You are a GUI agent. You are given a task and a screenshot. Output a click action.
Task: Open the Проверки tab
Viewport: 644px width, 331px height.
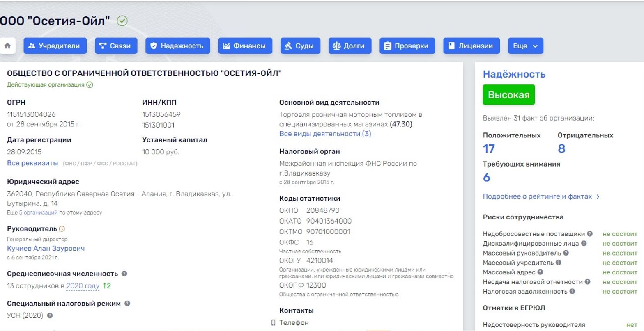407,46
